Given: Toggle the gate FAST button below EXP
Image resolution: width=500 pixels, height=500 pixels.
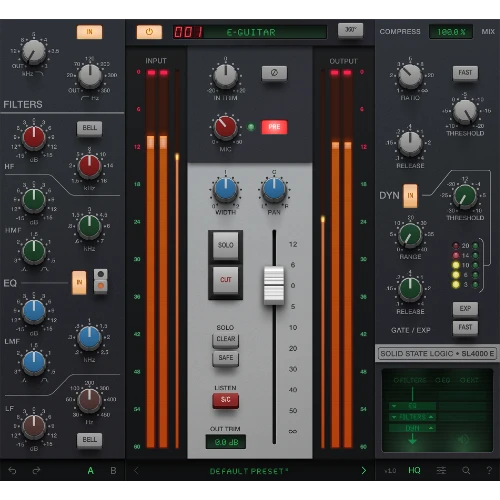Looking at the screenshot, I should (x=465, y=328).
